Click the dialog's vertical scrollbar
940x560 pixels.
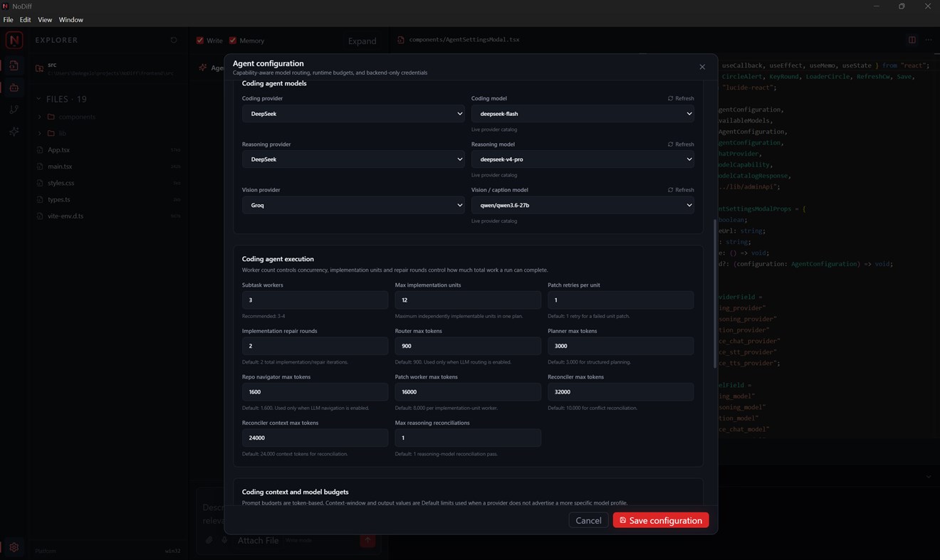[x=714, y=293]
